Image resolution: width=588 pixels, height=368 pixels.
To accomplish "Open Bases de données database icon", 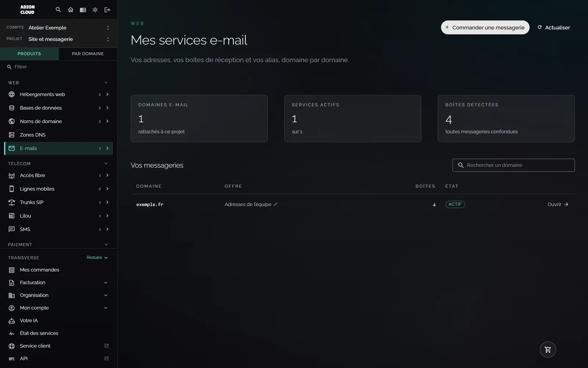I will (x=12, y=108).
